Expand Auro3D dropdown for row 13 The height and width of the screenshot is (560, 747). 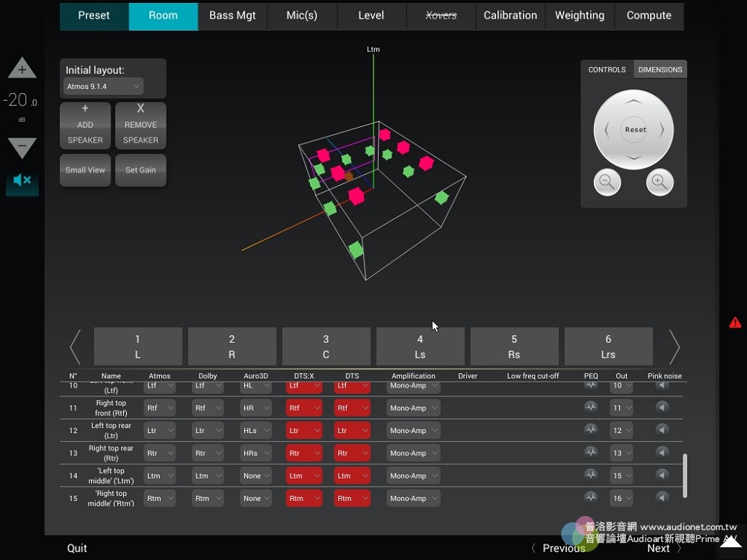tap(255, 453)
